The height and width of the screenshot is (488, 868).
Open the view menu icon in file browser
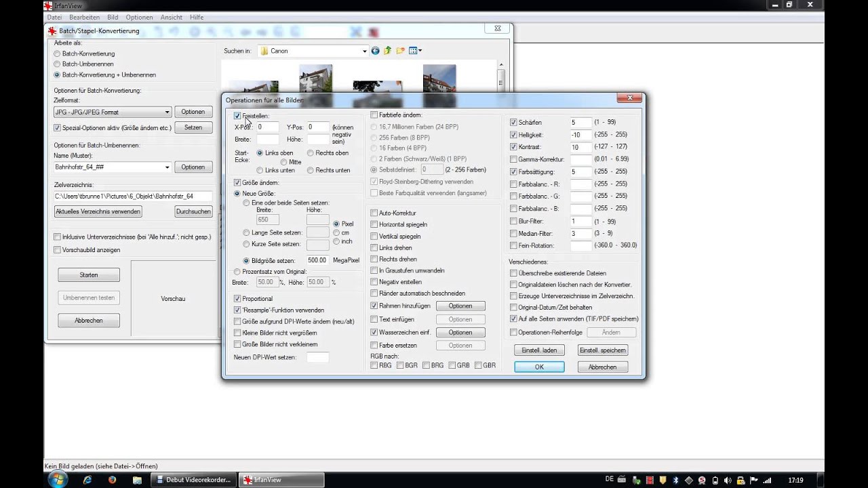click(415, 51)
